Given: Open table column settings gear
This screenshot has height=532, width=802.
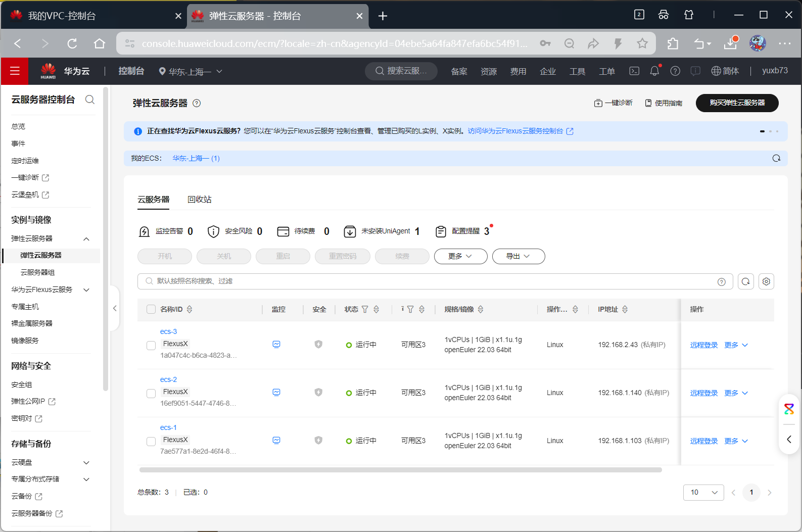Looking at the screenshot, I should 766,281.
